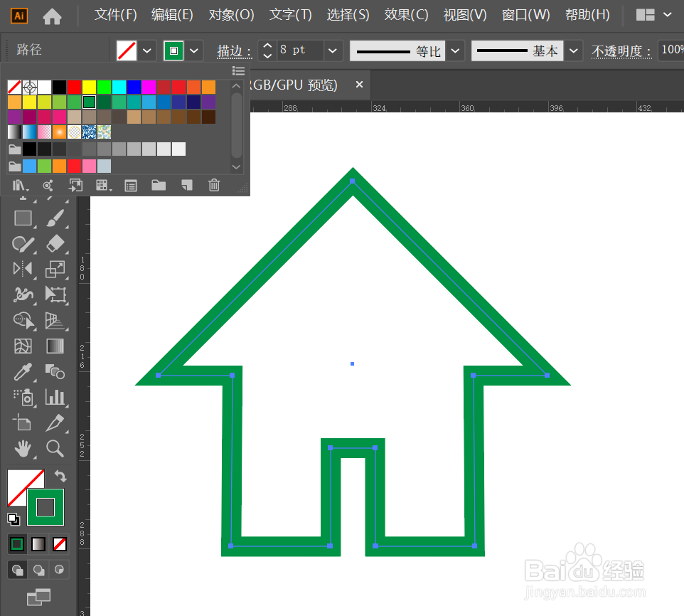
Task: Swap fill to None in toolbar
Action: (60, 543)
